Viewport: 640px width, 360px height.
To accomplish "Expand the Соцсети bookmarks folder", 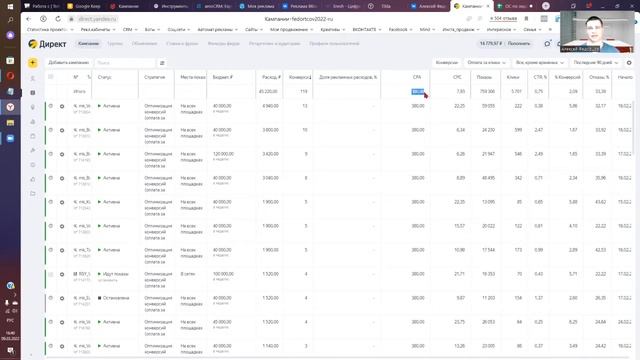I will tap(179, 29).
